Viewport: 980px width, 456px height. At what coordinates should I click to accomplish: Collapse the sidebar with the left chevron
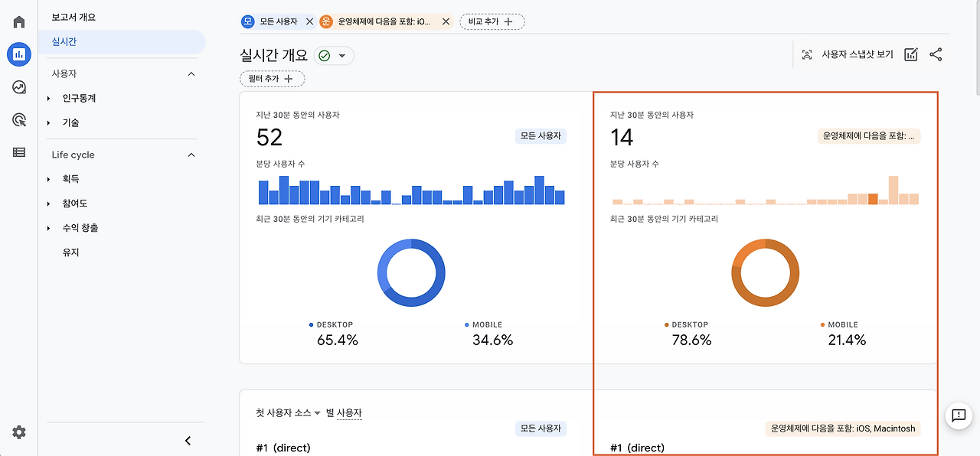click(188, 441)
